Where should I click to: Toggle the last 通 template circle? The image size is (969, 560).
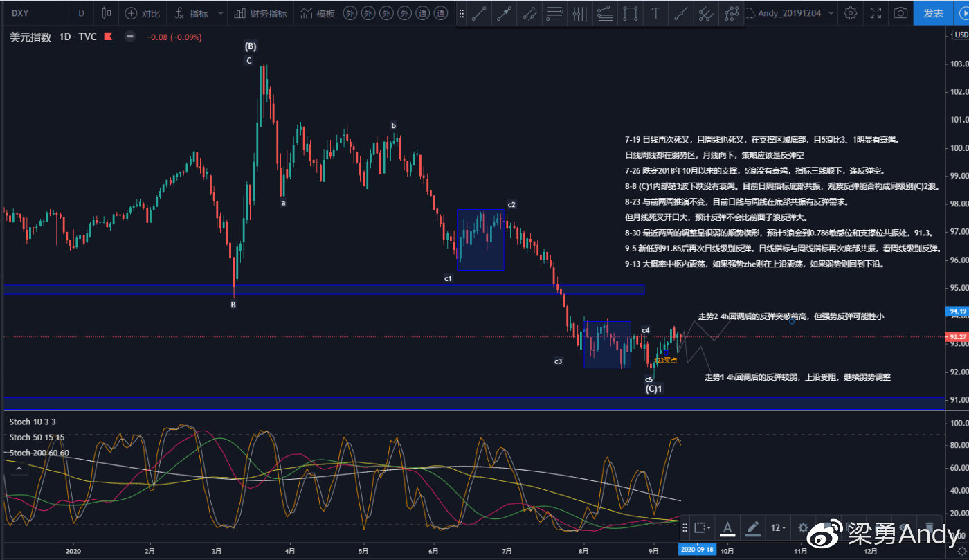click(x=440, y=13)
